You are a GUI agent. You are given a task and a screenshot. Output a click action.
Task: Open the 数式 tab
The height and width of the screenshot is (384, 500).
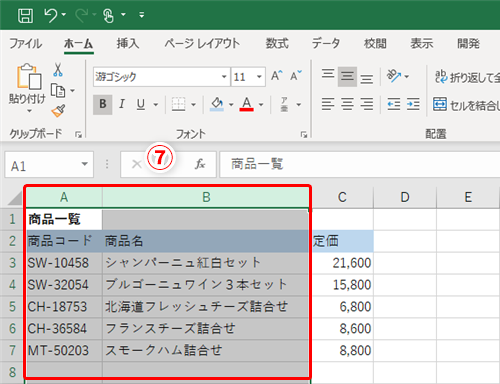pos(277,44)
